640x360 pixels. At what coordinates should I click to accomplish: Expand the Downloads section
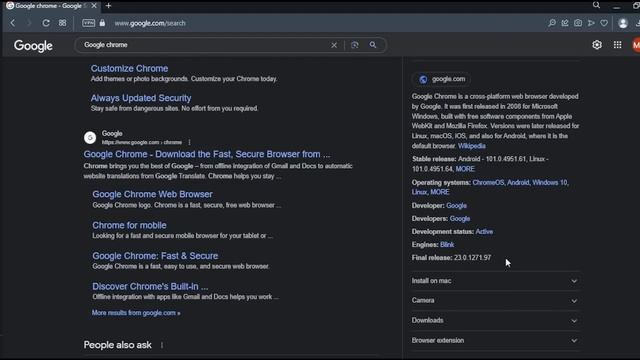[x=495, y=320]
